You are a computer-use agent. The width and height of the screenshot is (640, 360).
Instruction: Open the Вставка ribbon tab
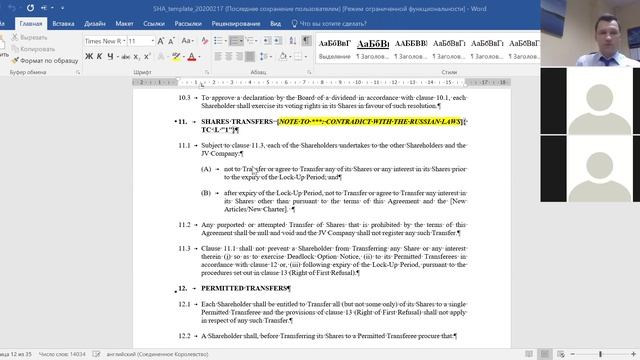coord(63,24)
